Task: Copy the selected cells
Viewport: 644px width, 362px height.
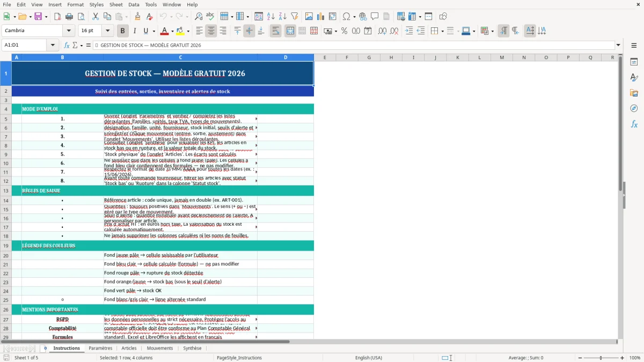Action: click(107, 17)
